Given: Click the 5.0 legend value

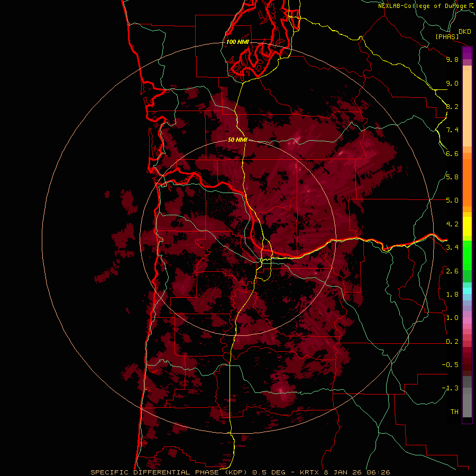Looking at the screenshot, I should 452,200.
